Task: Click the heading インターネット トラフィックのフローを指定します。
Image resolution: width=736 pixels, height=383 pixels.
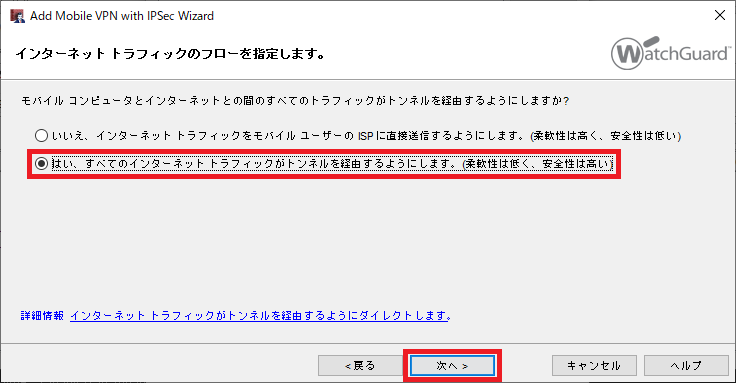Action: (x=171, y=54)
